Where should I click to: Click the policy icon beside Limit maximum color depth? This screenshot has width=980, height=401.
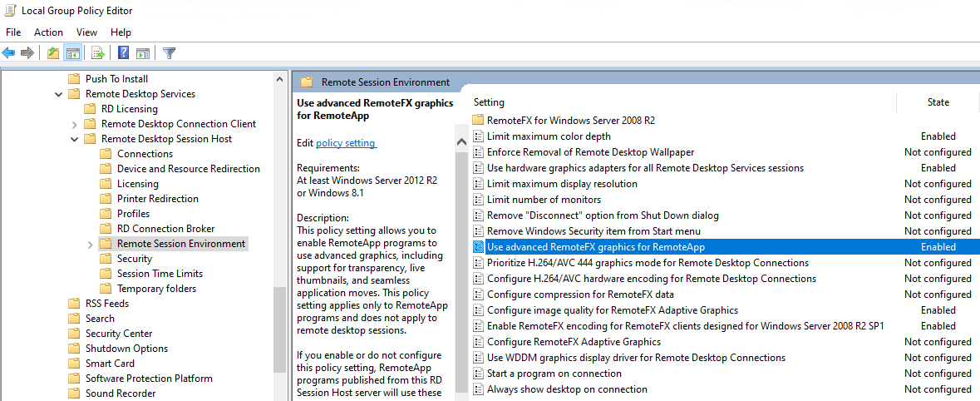[x=478, y=136]
